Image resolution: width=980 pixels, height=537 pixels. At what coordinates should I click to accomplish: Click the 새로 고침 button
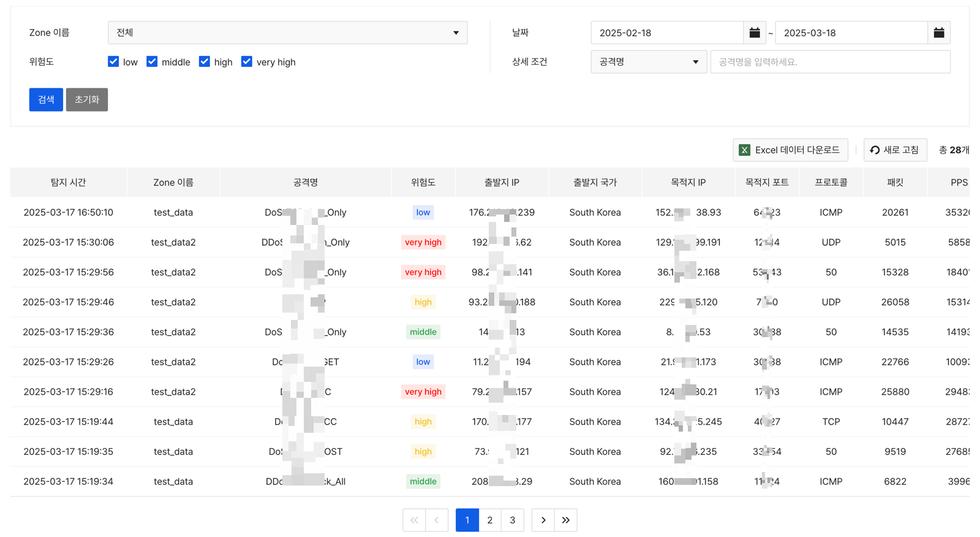click(895, 150)
